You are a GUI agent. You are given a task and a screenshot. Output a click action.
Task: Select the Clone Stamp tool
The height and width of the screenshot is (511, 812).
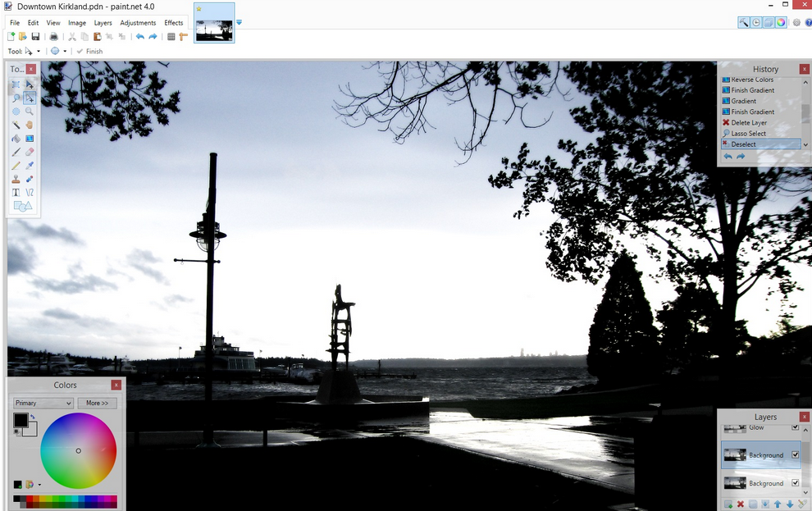[16, 179]
